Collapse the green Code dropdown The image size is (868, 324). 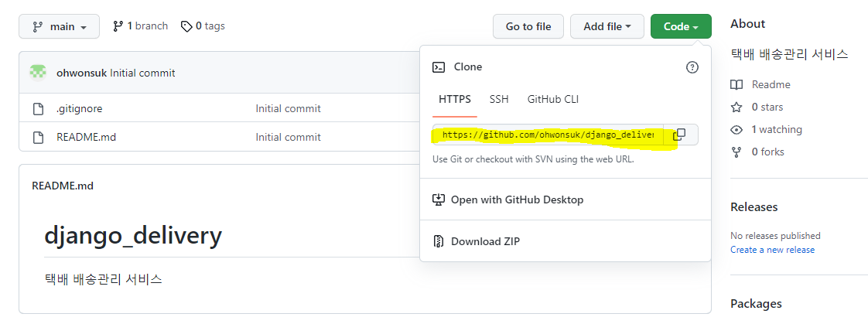[681, 26]
